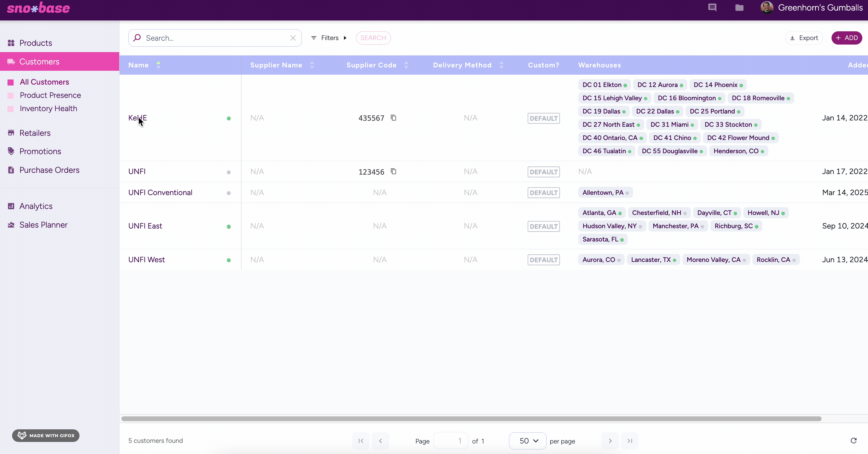Select the Analytics sidebar icon
This screenshot has height=454, width=868.
pyautogui.click(x=11, y=206)
